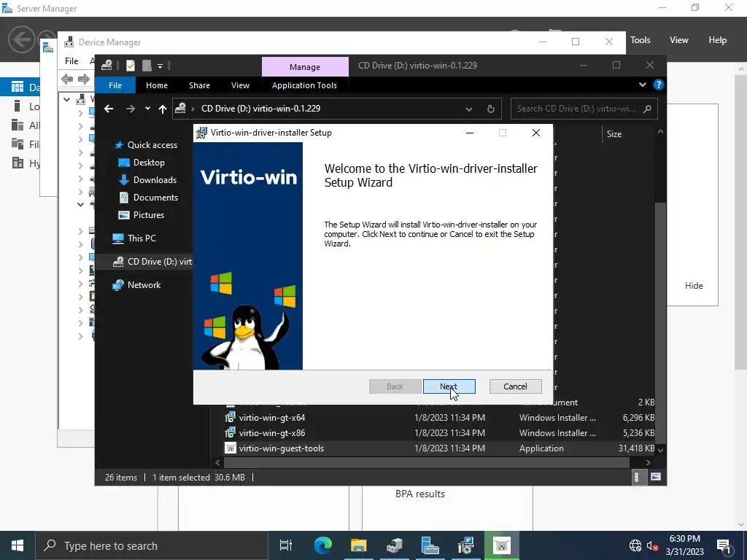Select This PC in navigation pane

click(142, 238)
